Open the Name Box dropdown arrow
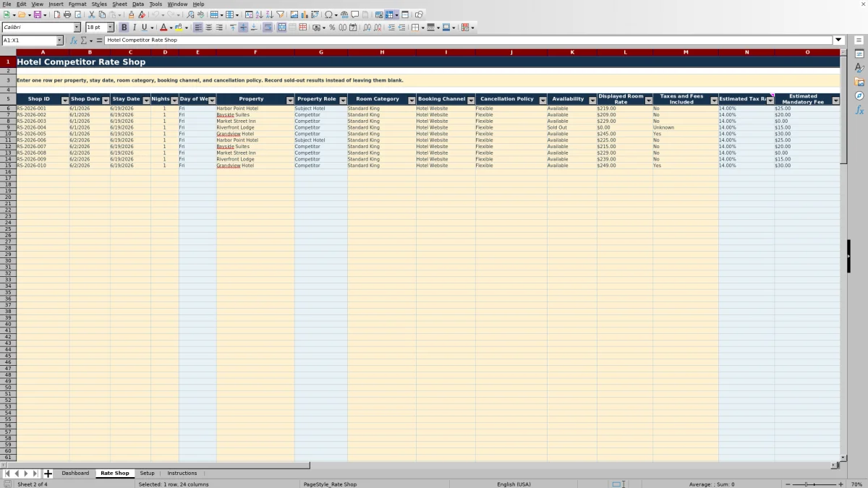Viewport: 868px width, 488px height. point(60,40)
